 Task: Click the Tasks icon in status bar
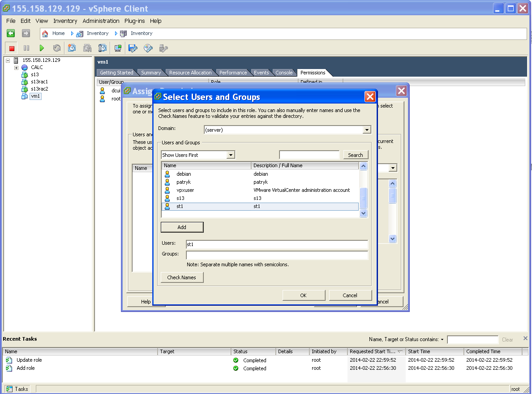tap(9, 389)
